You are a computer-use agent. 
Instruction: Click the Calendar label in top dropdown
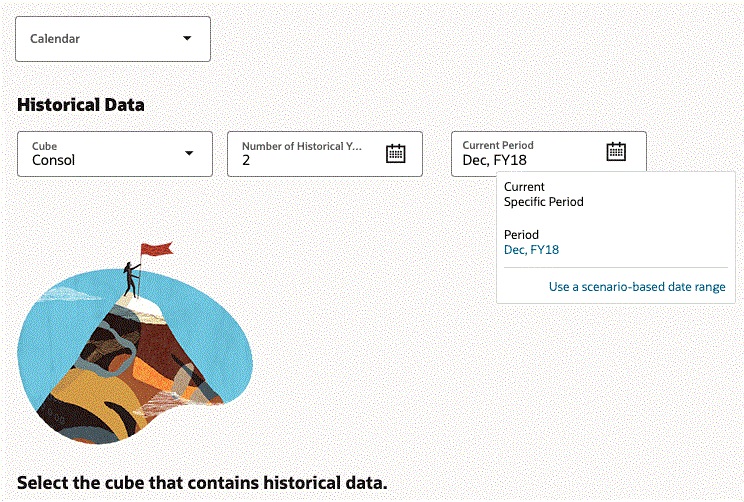[55, 39]
